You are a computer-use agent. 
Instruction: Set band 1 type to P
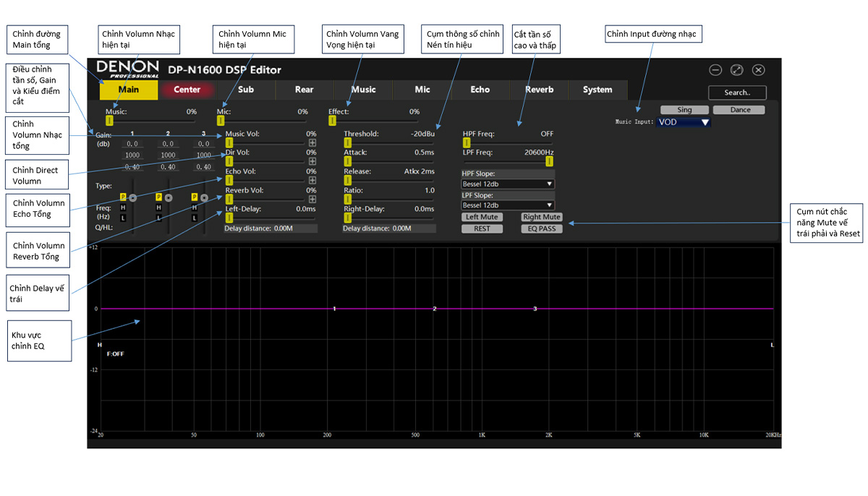pyautogui.click(x=123, y=197)
